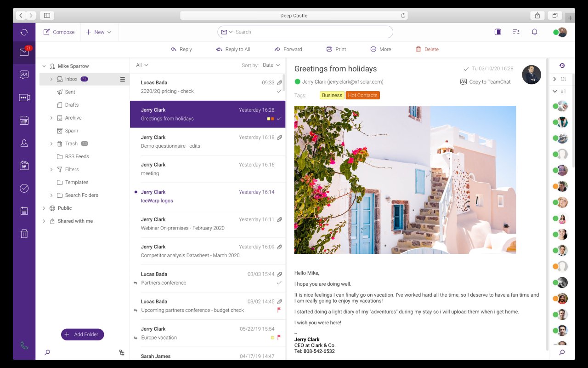
Task: Toggle the dark mode contrast icon
Action: (x=498, y=32)
